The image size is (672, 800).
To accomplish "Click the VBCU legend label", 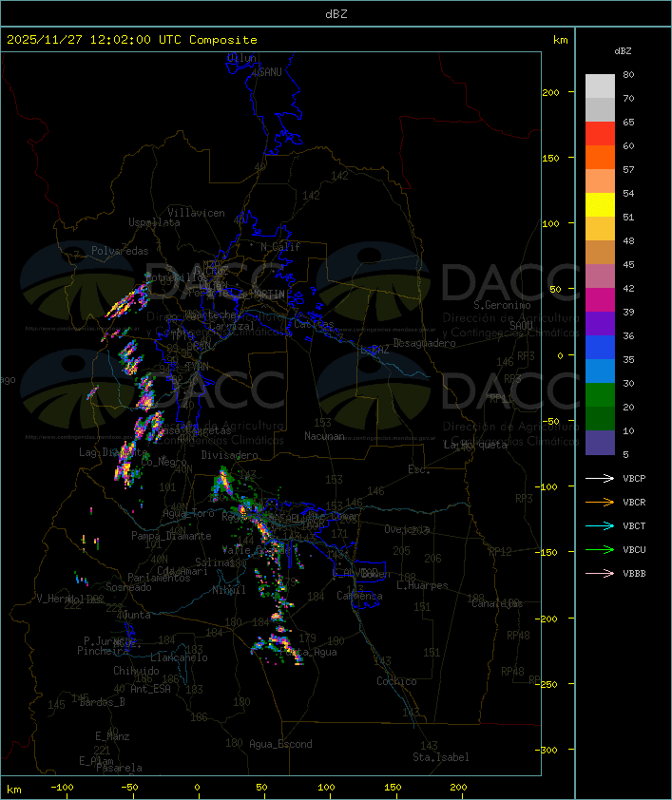I will click(634, 549).
